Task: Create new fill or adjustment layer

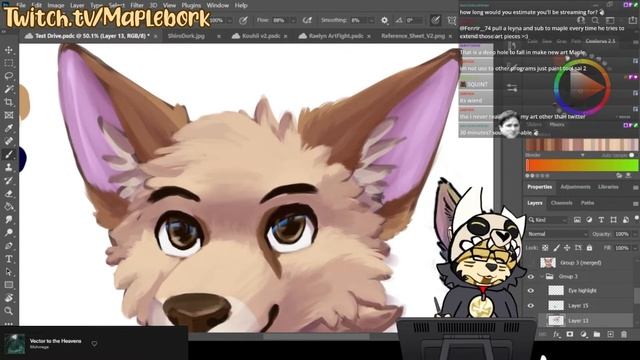Action: click(583, 334)
